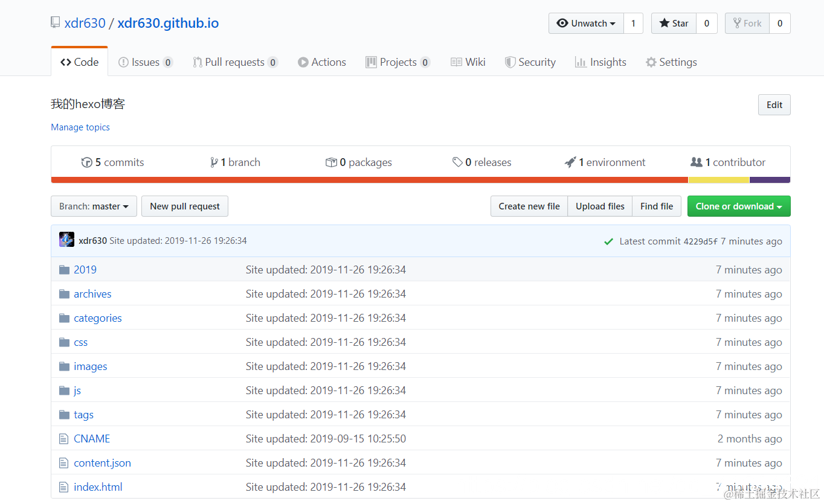Image resolution: width=824 pixels, height=504 pixels.
Task: Open the index.html file
Action: point(98,487)
